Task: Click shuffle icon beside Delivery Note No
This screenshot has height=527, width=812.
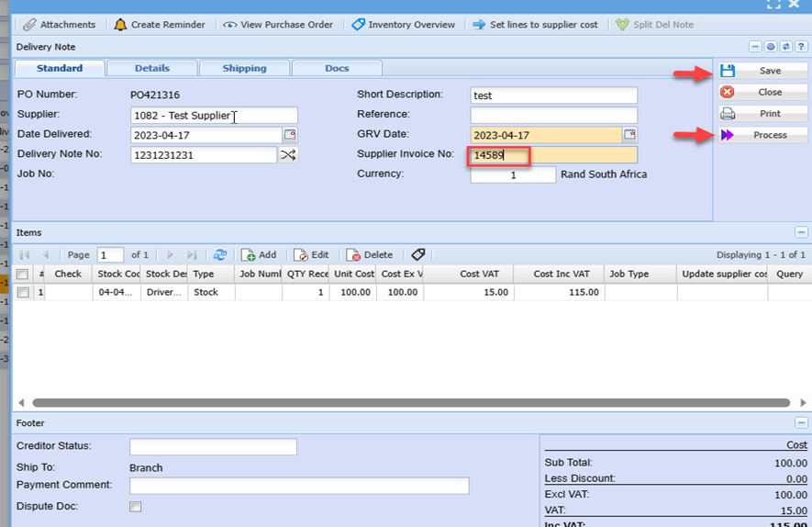Action: [288, 155]
